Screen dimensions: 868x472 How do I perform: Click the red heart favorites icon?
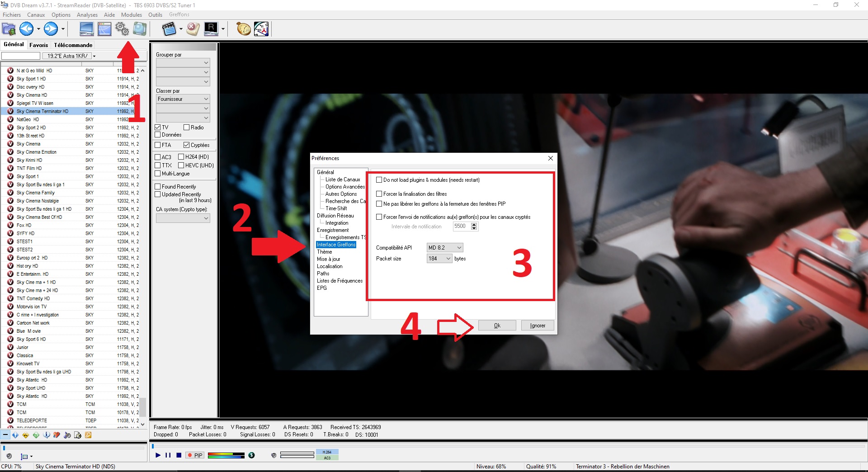point(57,435)
